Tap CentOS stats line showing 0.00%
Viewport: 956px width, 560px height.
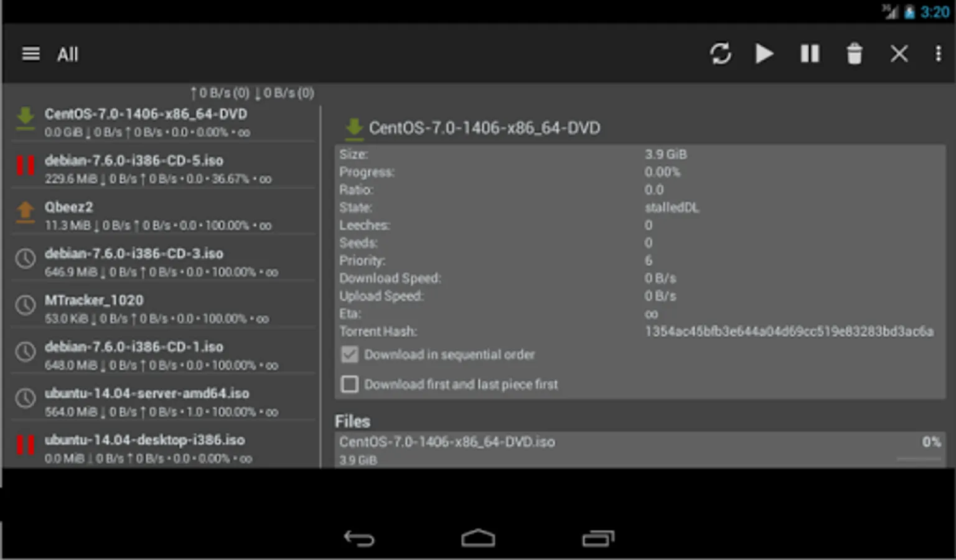click(147, 133)
